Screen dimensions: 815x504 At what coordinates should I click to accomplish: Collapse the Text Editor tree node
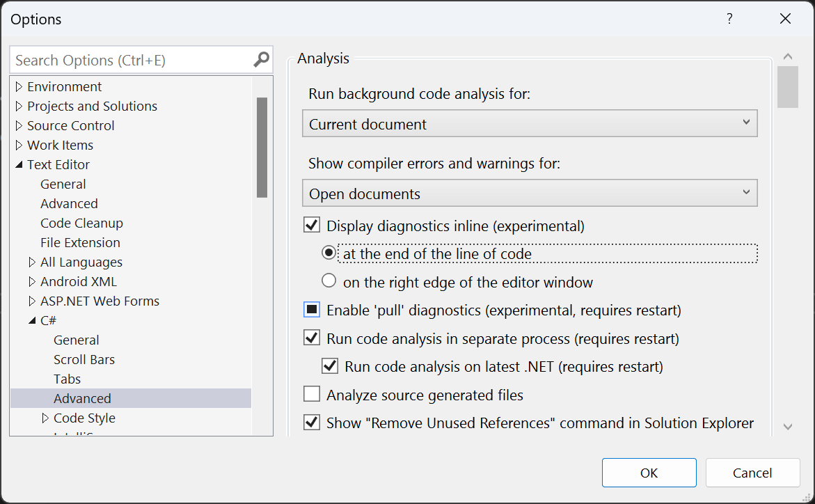[19, 164]
